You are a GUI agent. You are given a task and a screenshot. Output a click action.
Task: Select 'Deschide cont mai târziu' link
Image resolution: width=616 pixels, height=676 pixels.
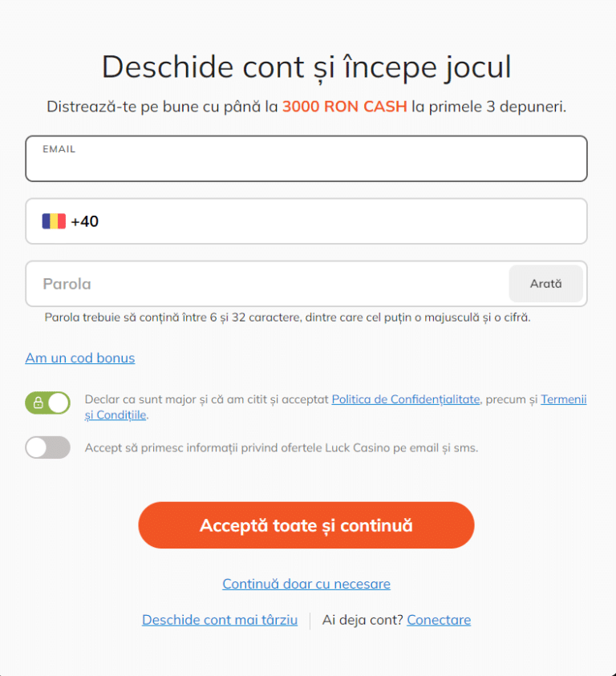tap(220, 620)
